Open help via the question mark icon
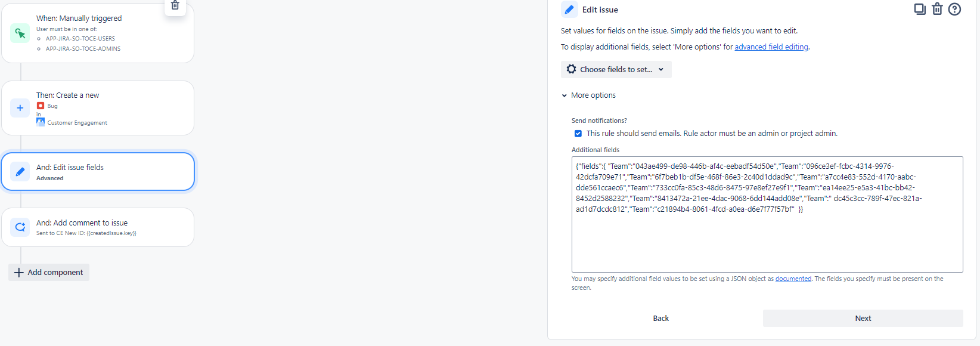Viewport: 980px width, 346px height. click(x=954, y=9)
